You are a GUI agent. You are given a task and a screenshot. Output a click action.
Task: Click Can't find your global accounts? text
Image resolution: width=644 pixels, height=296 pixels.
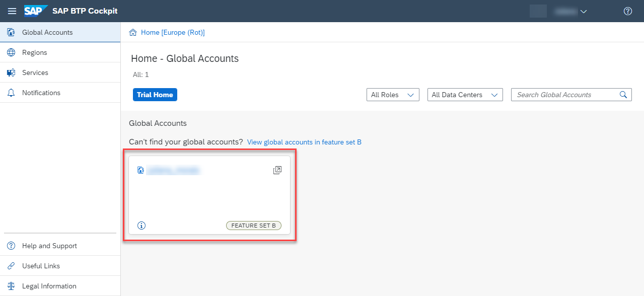(x=186, y=142)
